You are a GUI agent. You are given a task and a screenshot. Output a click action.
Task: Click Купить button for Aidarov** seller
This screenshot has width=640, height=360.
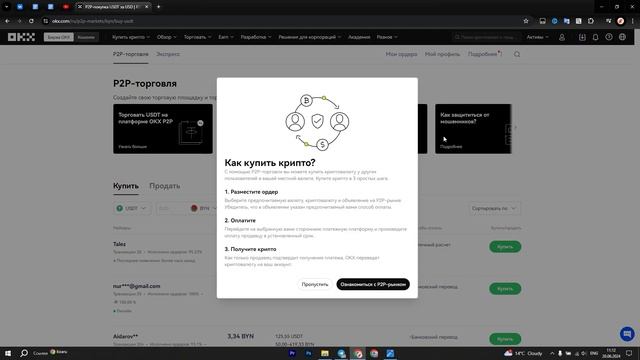point(505,339)
